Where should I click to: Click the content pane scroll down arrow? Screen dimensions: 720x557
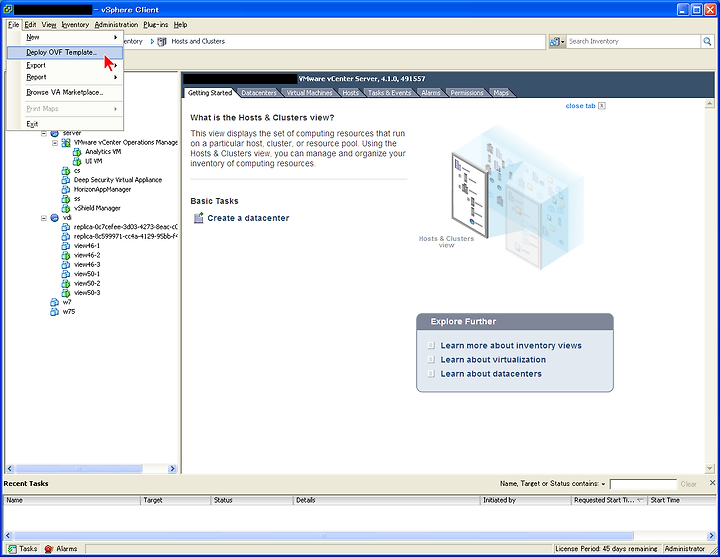point(709,468)
